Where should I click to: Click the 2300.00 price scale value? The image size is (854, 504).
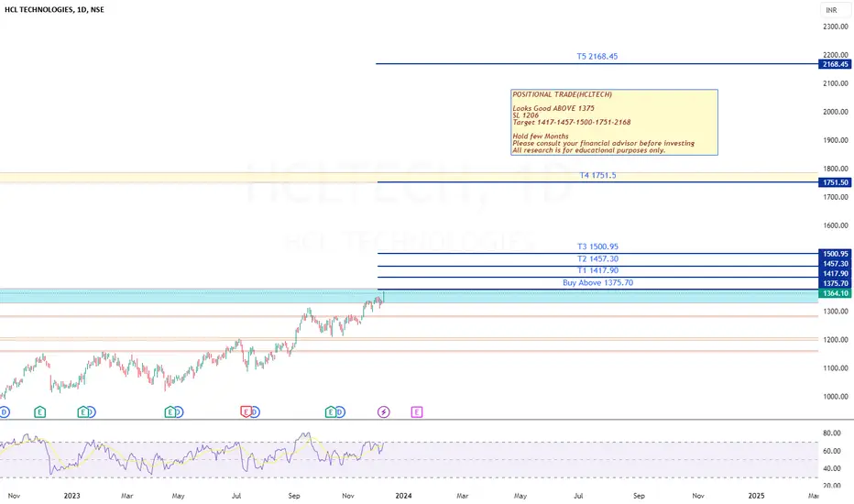tap(836, 27)
